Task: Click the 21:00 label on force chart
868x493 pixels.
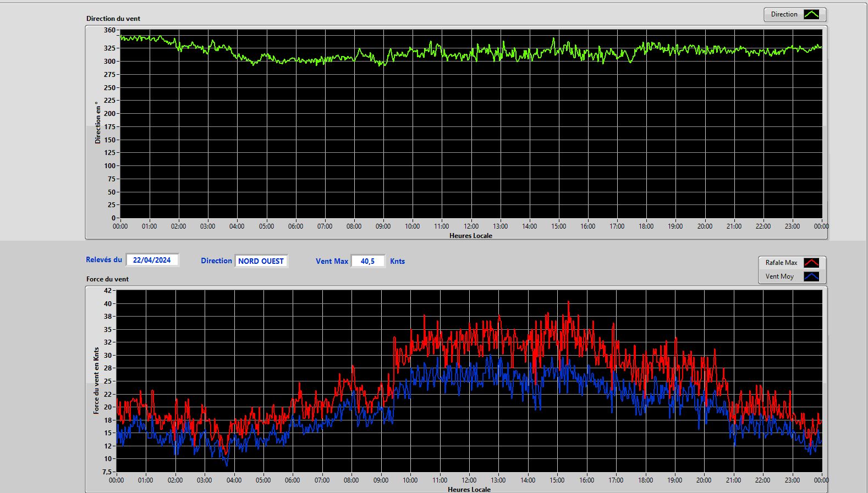Action: tap(733, 480)
